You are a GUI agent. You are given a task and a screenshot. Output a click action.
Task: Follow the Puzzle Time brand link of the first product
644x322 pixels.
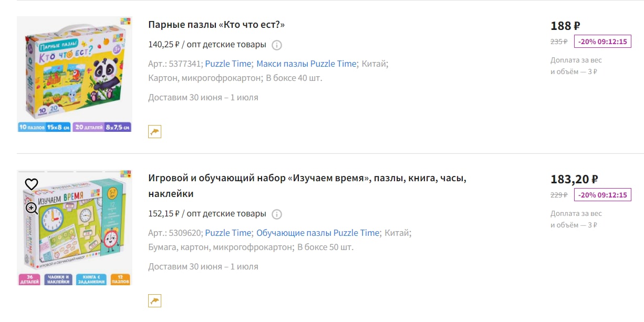(228, 64)
